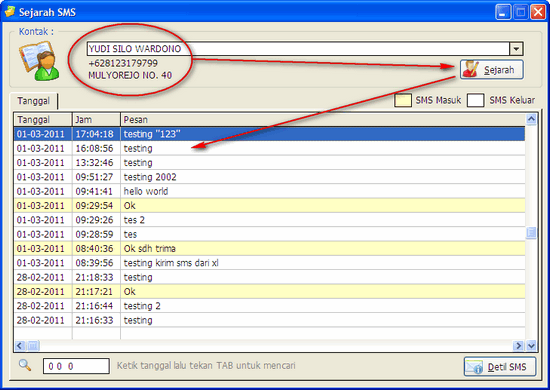Switch to the Tanggal tab

tap(34, 101)
